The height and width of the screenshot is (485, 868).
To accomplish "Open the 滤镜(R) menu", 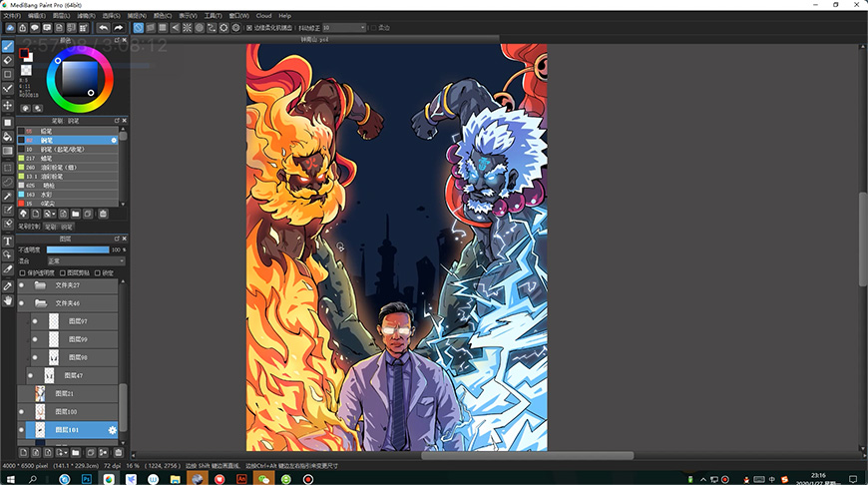I will (86, 16).
